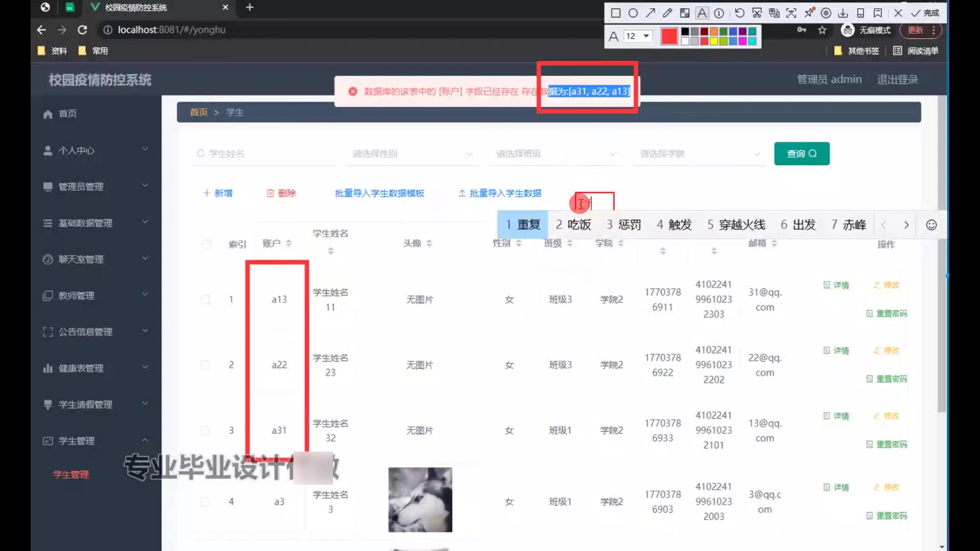The image size is (980, 551).
Task: Choose IME candidate 5 穿越火线
Action: [x=736, y=225]
